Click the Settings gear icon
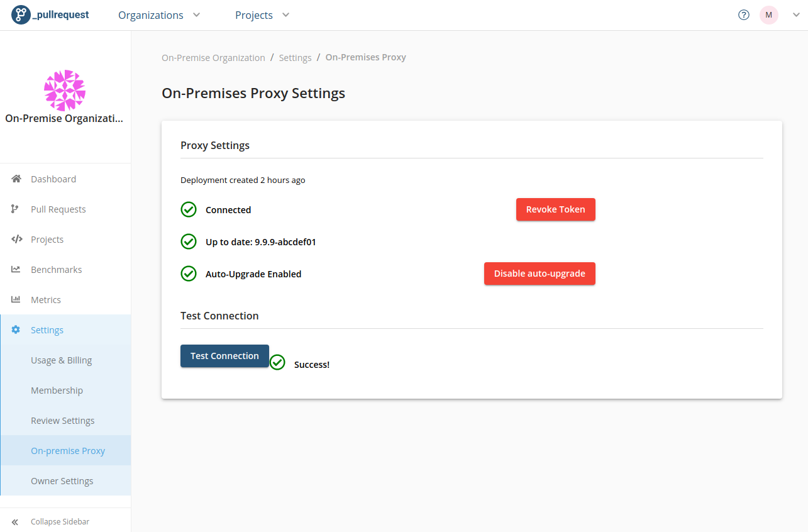Screen dimensions: 808x532 16,330
